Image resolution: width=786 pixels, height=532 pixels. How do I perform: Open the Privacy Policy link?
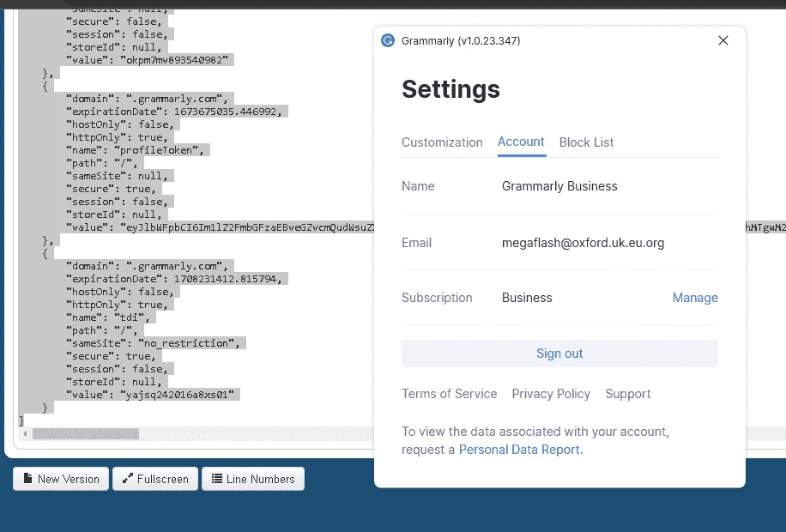tap(551, 394)
